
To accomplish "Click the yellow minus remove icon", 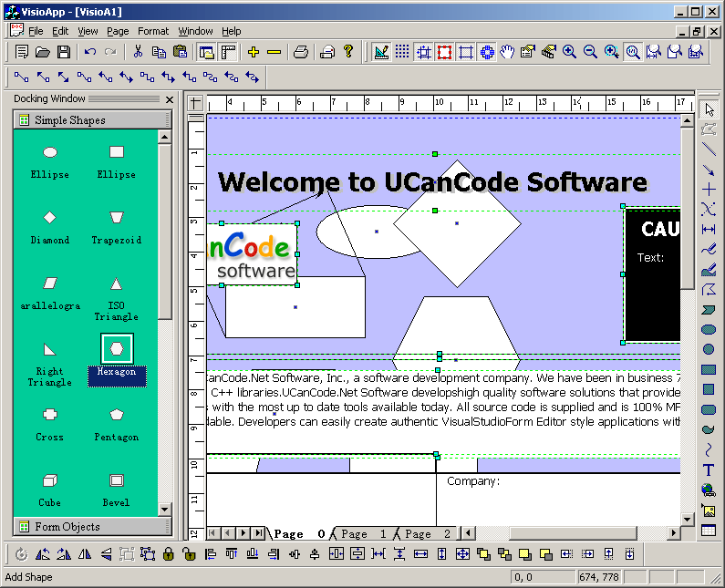I will coord(274,52).
